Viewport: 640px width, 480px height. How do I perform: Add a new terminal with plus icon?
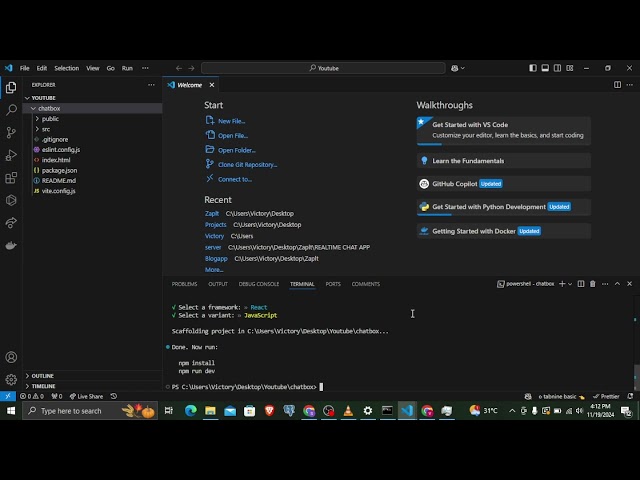pyautogui.click(x=562, y=284)
